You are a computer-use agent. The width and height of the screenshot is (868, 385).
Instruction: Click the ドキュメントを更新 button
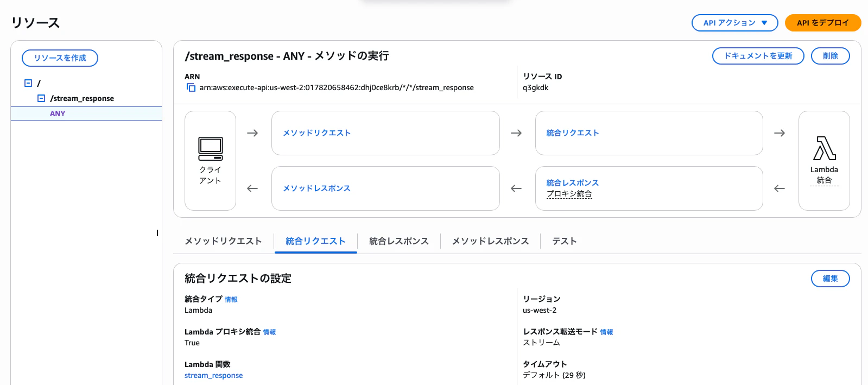point(758,56)
